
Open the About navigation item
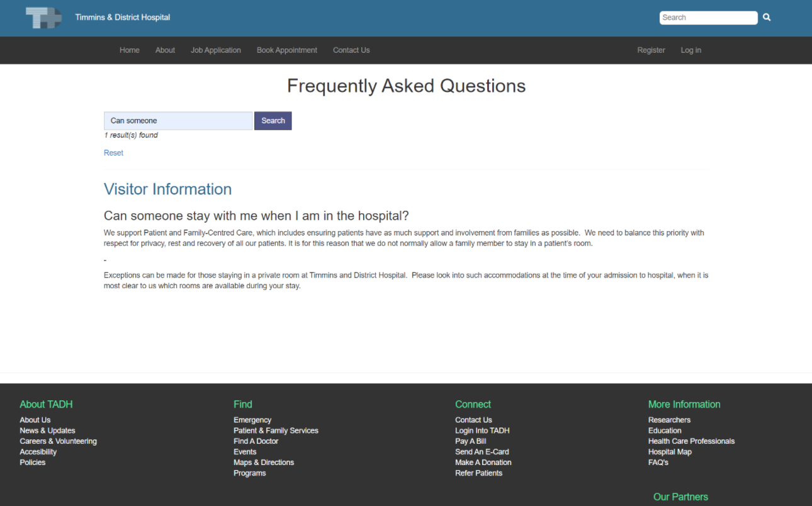click(165, 50)
